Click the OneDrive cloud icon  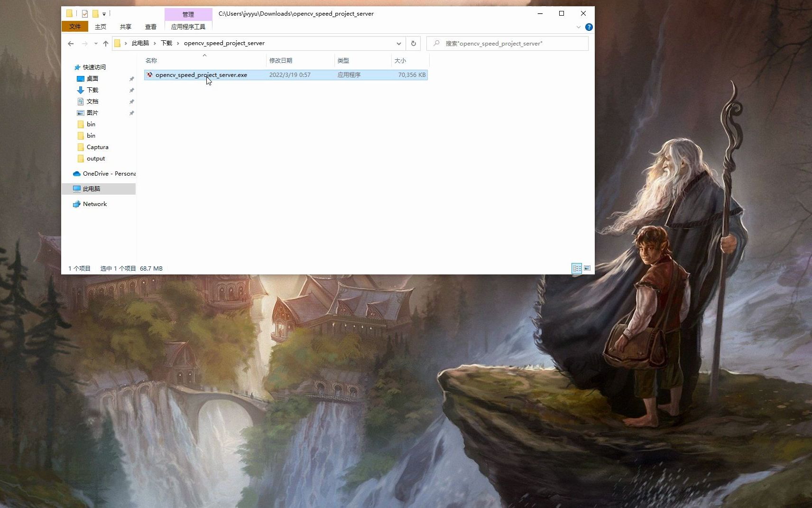pyautogui.click(x=77, y=174)
